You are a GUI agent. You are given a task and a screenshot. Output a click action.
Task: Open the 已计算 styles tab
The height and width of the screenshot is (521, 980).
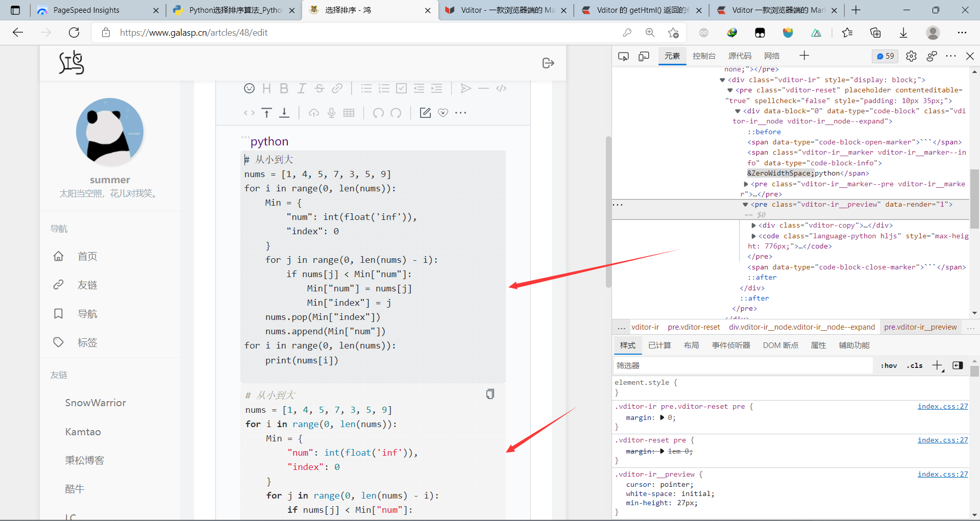click(x=659, y=345)
